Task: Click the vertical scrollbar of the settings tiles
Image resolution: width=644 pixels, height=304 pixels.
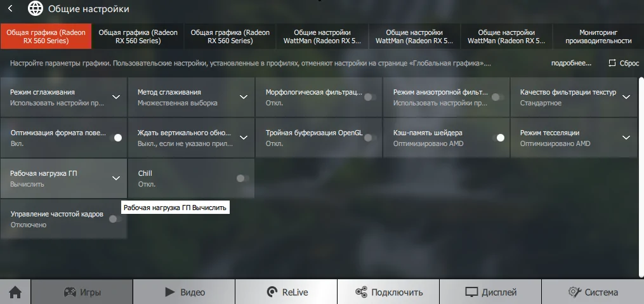Action: click(641, 176)
